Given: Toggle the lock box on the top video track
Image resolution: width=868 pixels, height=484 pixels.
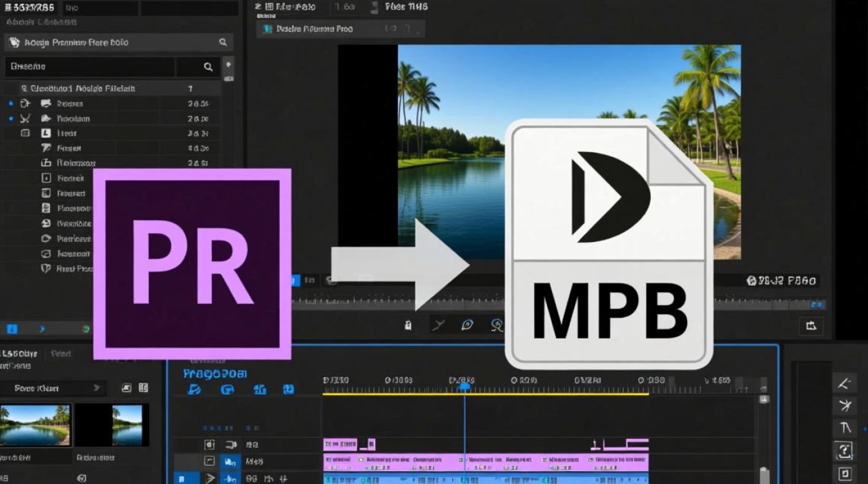Looking at the screenshot, I should 209,445.
